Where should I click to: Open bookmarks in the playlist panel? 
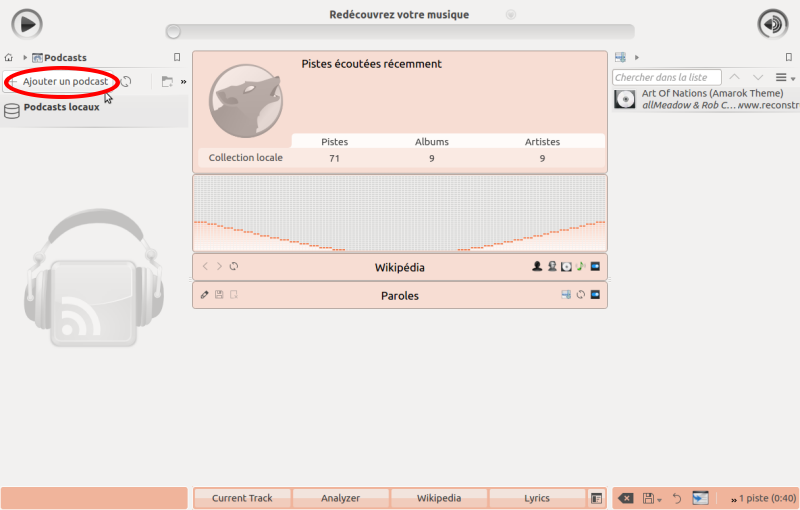(x=789, y=57)
